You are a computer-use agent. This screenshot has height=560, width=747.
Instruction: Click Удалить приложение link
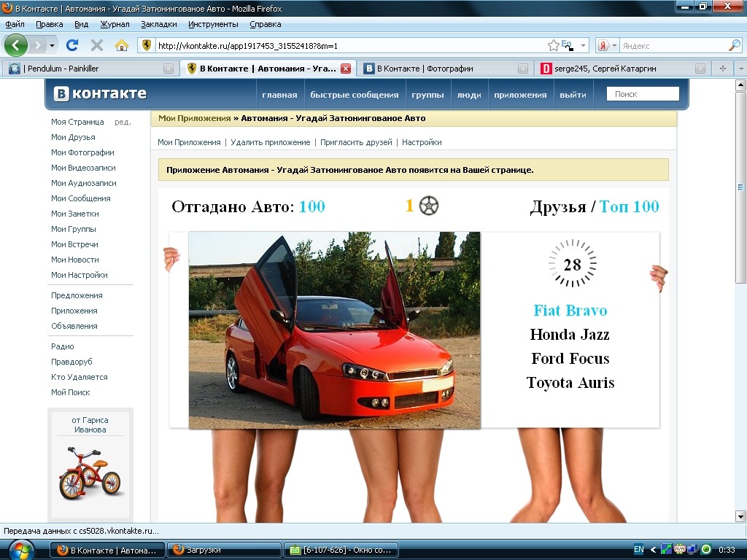pos(270,142)
